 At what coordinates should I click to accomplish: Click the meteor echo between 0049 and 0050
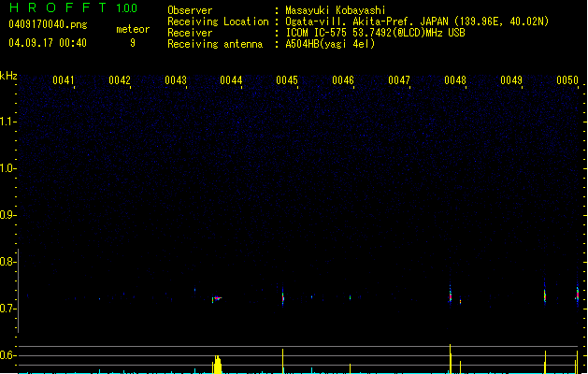pos(544,294)
